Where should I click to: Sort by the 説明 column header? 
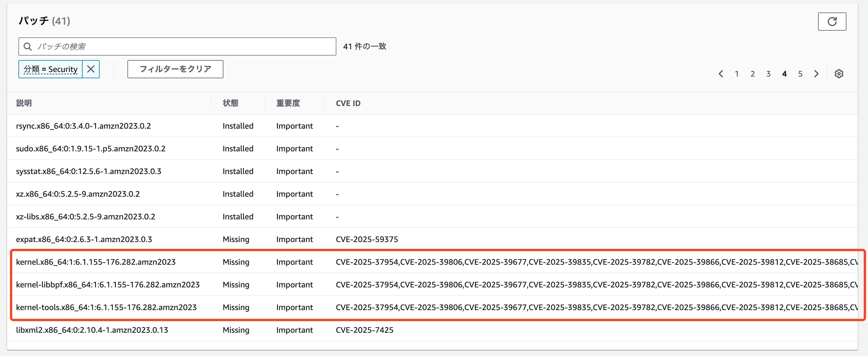24,103
